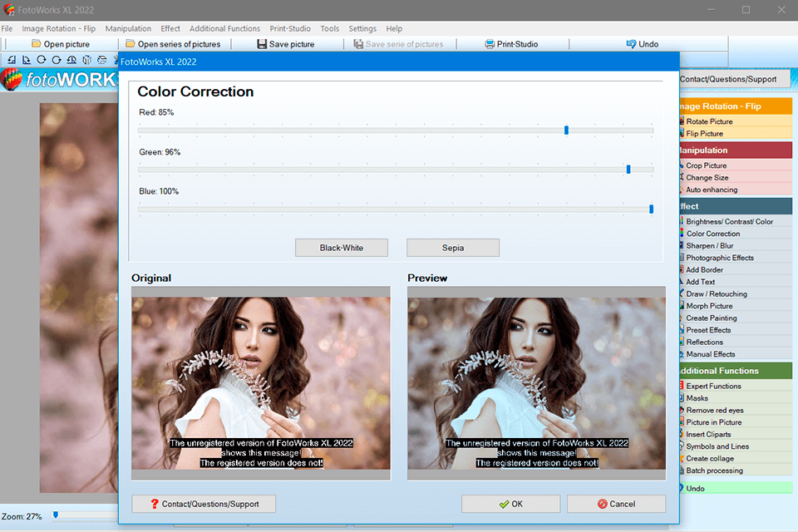This screenshot has width=798, height=532.
Task: Open Print-Studio via its printer icon
Action: [490, 44]
